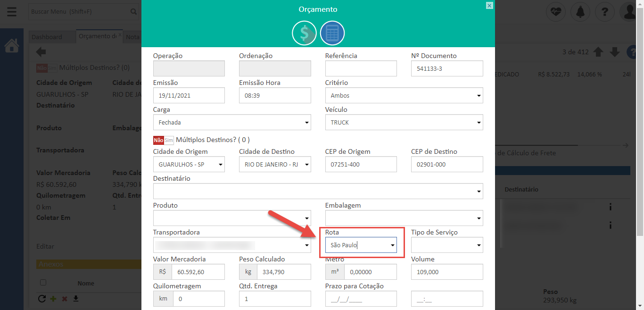
Task: Expand the Critério dropdown showing Ambos
Action: (x=479, y=96)
